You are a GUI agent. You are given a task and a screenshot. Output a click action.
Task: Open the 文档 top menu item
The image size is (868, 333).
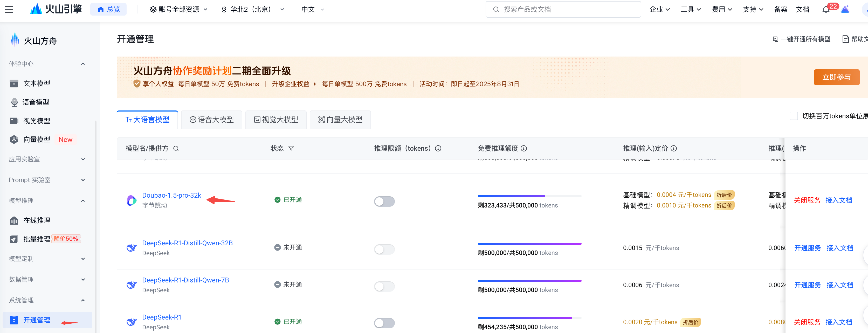click(802, 9)
